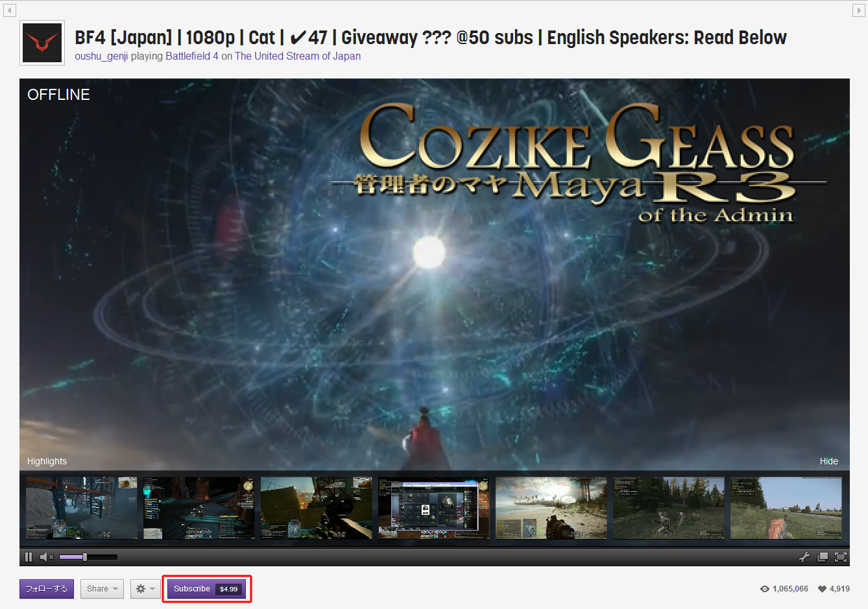The width and height of the screenshot is (868, 609).
Task: Open The United Stream of Japan link
Action: pos(298,56)
